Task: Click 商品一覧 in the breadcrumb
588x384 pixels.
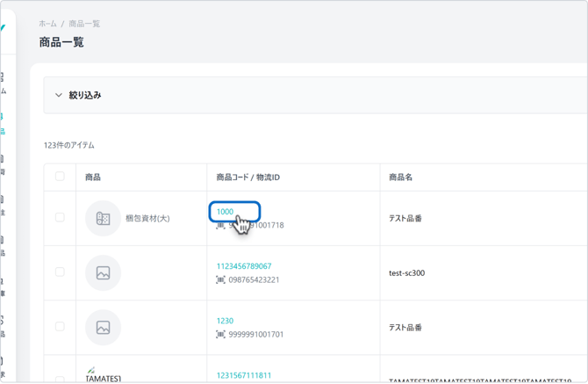Action: (84, 24)
